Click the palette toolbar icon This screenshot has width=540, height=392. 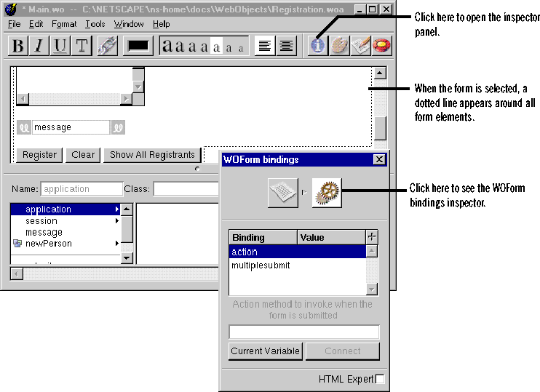pos(339,46)
